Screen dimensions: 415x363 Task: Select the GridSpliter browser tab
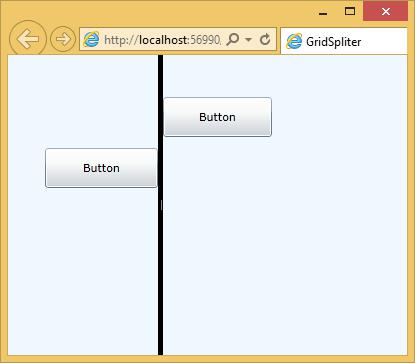344,41
